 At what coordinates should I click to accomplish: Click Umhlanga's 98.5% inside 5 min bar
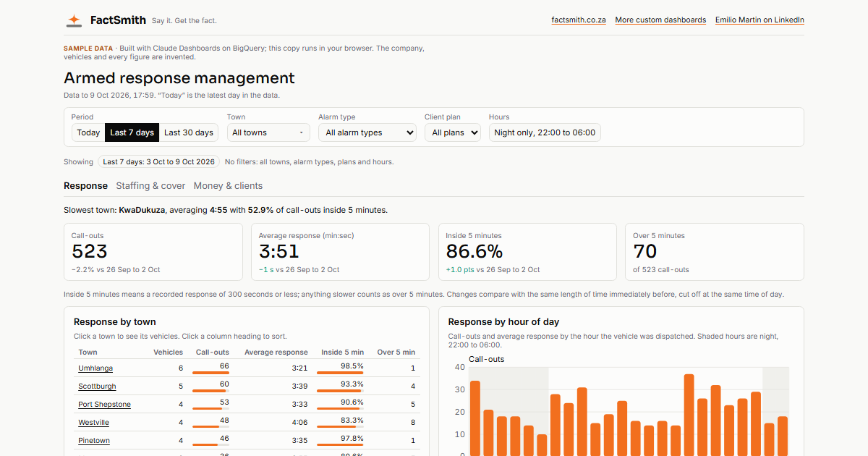(x=340, y=373)
